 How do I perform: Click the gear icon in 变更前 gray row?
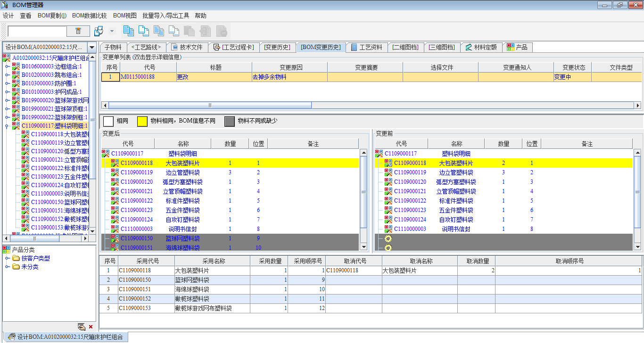(388, 238)
